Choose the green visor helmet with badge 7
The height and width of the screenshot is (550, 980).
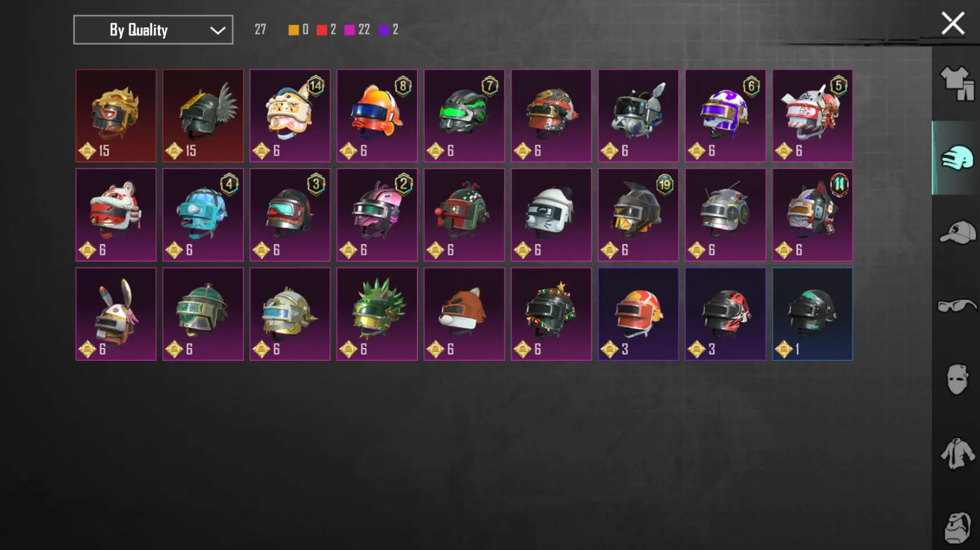[464, 116]
